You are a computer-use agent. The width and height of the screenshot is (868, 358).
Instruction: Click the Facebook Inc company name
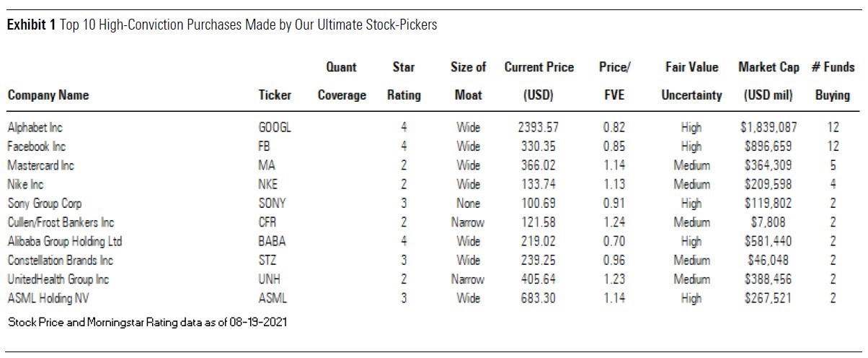coord(36,147)
